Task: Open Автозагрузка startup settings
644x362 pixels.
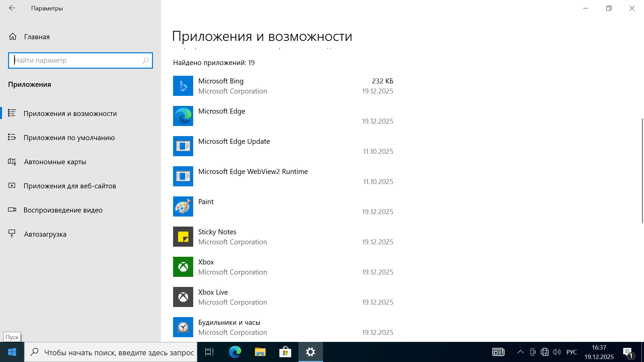Action: pyautogui.click(x=45, y=234)
